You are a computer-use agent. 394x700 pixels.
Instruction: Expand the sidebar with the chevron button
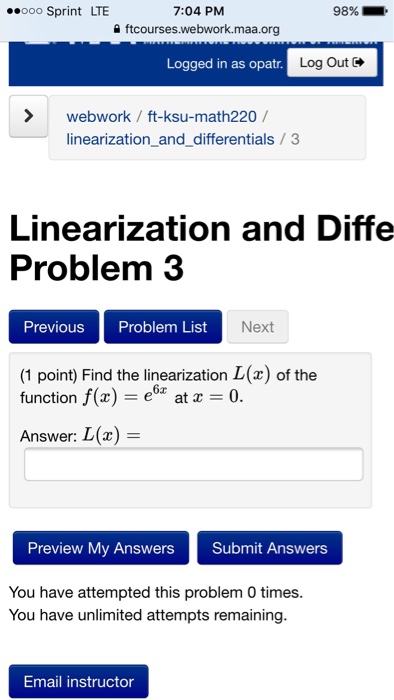(29, 116)
